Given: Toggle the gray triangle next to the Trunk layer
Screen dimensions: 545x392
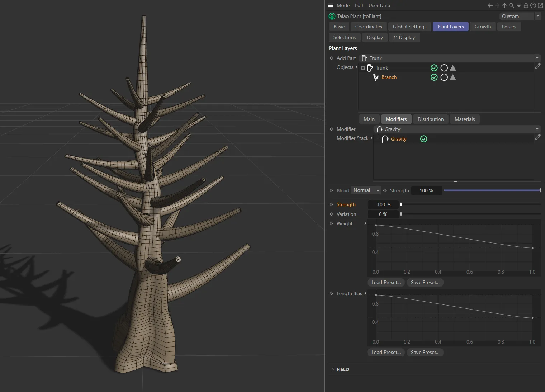Looking at the screenshot, I should point(452,68).
